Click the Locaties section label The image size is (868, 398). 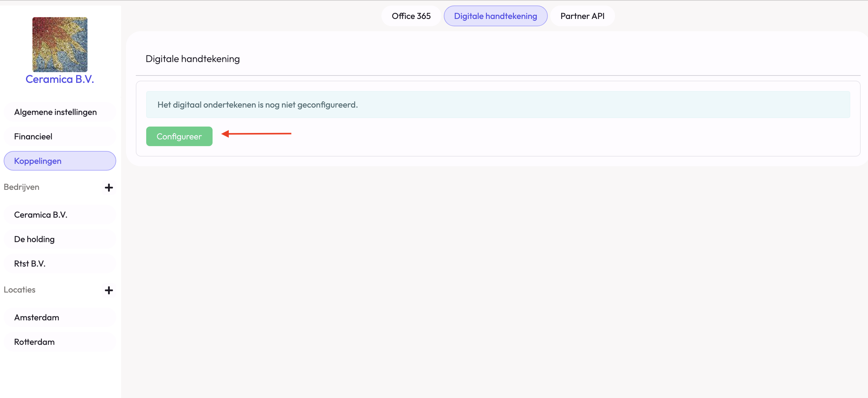[x=20, y=289]
